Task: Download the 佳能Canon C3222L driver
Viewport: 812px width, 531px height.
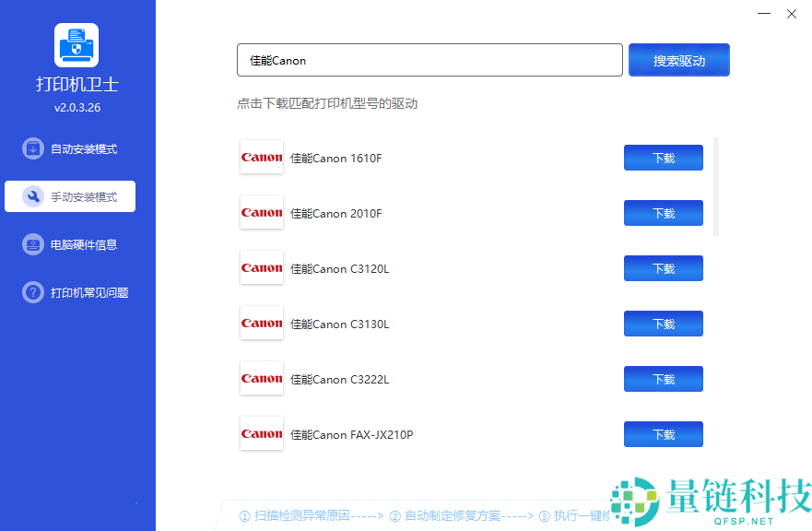Action: pyautogui.click(x=664, y=379)
